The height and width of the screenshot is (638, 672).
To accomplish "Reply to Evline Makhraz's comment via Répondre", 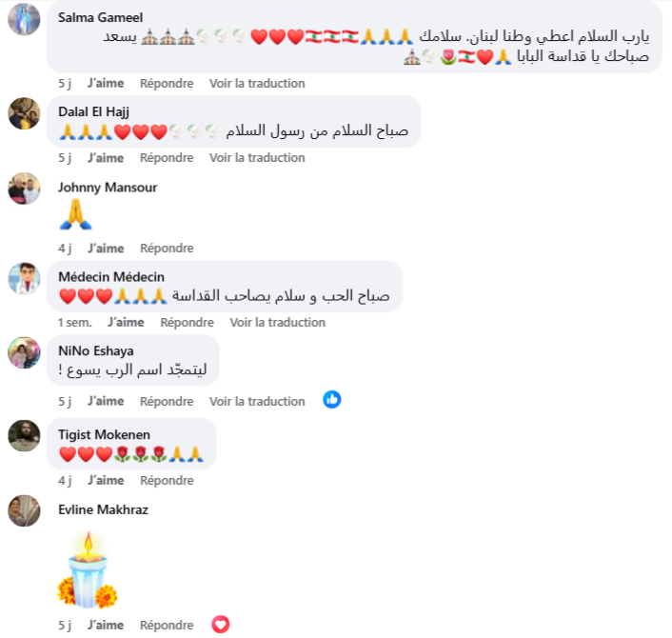I will pyautogui.click(x=167, y=625).
